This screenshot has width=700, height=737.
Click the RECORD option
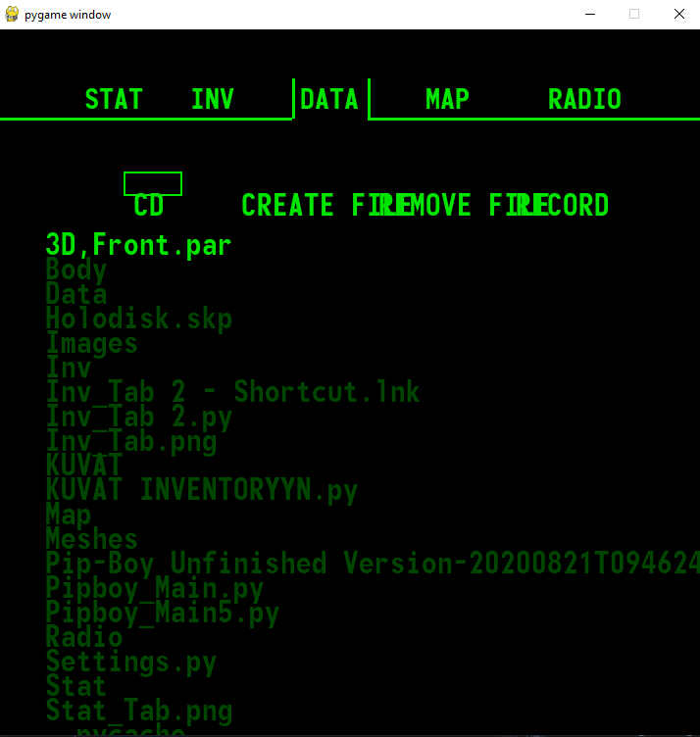562,206
